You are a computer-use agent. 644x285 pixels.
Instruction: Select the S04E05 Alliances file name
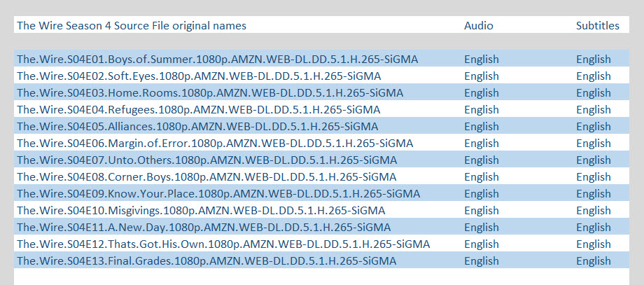(197, 127)
